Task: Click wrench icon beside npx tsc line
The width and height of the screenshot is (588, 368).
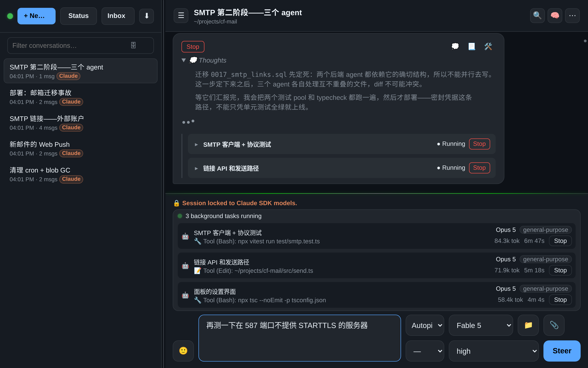Action: tap(198, 300)
